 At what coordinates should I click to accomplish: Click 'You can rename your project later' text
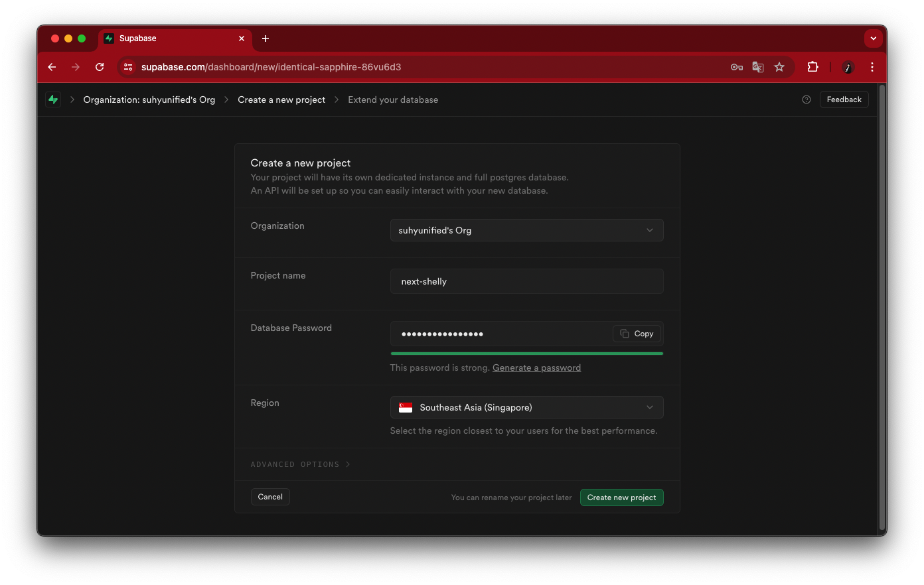click(512, 497)
